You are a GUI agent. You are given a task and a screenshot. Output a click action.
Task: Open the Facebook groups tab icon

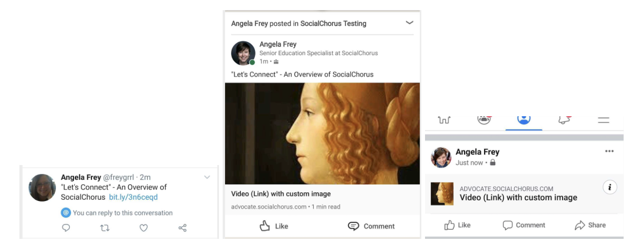click(483, 119)
